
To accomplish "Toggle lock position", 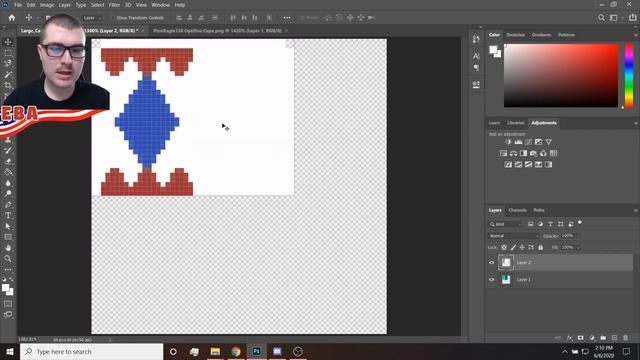I will pos(522,247).
